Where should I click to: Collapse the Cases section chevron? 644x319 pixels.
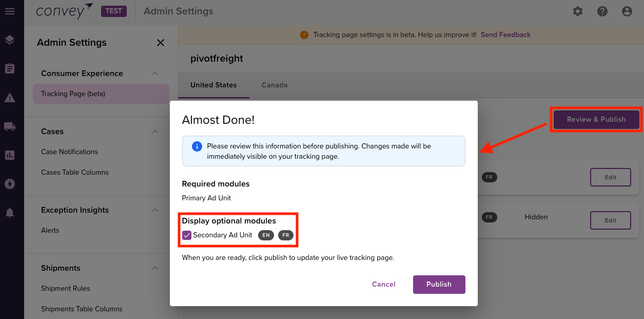click(x=155, y=132)
